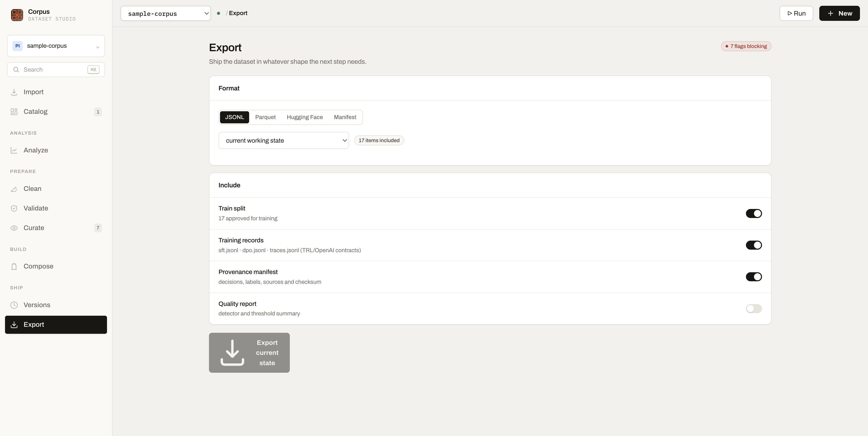Click the Catalog count badge showing 1
This screenshot has height=436, width=868.
98,112
